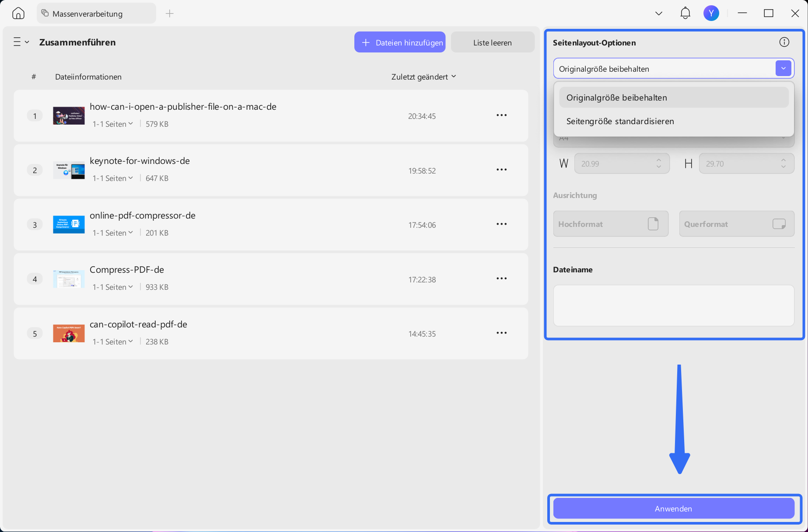Screen dimensions: 808x532
Task: Open more options for Compress-PDF-de
Action: point(501,278)
